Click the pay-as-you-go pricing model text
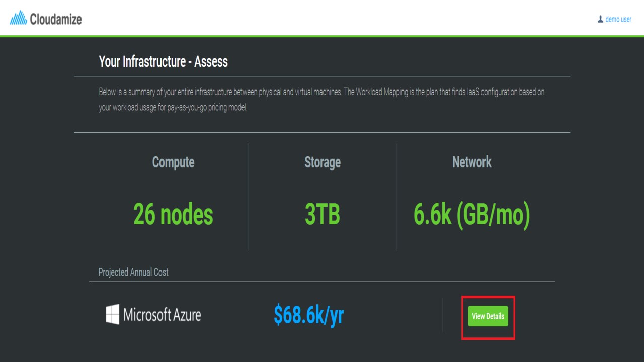Viewport: 644px width, 362px height. point(207,108)
